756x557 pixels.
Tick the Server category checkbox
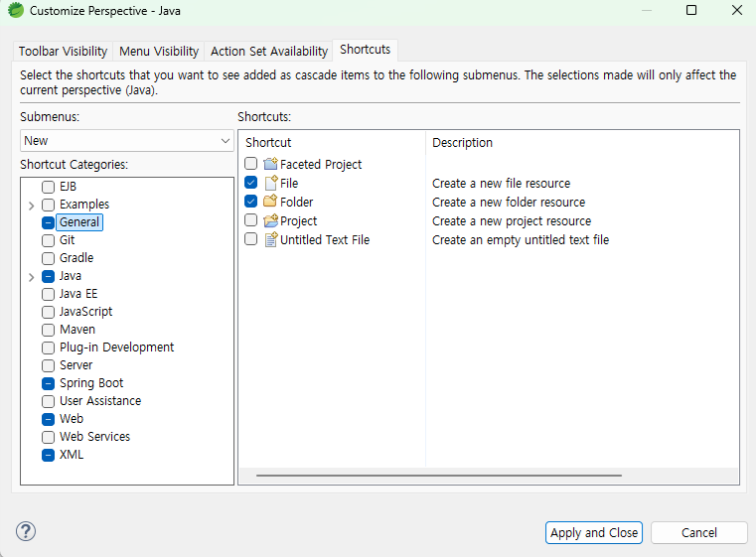[x=49, y=365]
